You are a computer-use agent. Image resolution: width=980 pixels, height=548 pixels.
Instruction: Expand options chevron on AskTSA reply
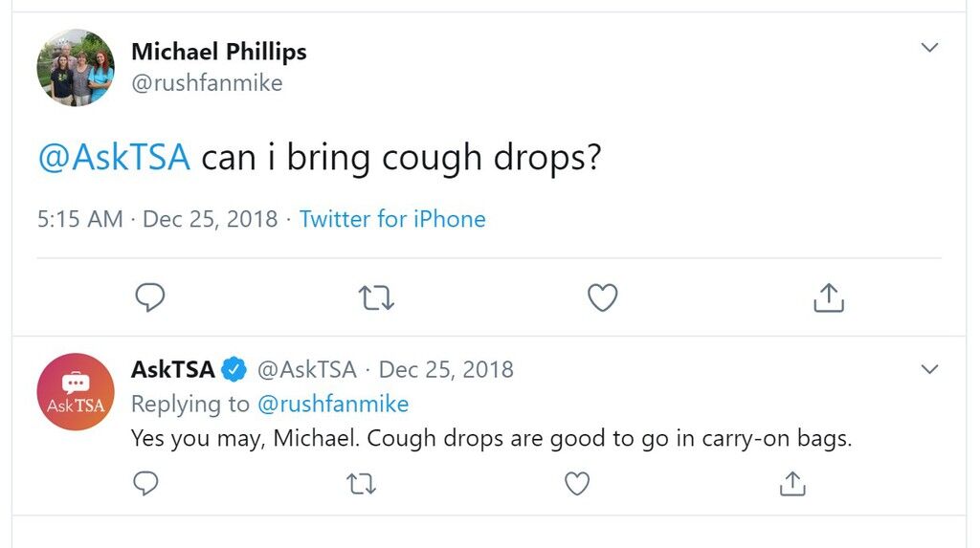(929, 369)
